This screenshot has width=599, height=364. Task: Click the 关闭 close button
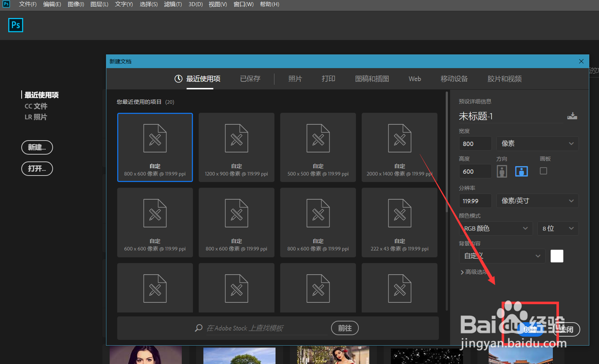coord(566,329)
